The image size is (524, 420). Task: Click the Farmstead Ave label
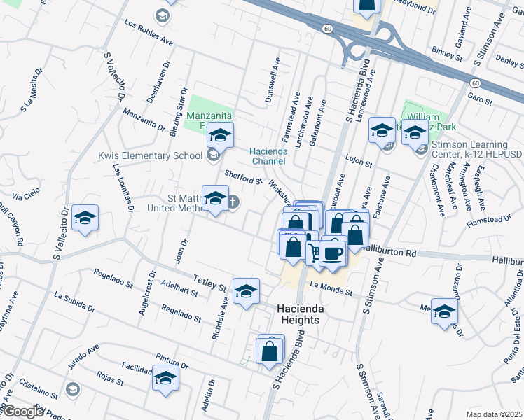coord(291,118)
